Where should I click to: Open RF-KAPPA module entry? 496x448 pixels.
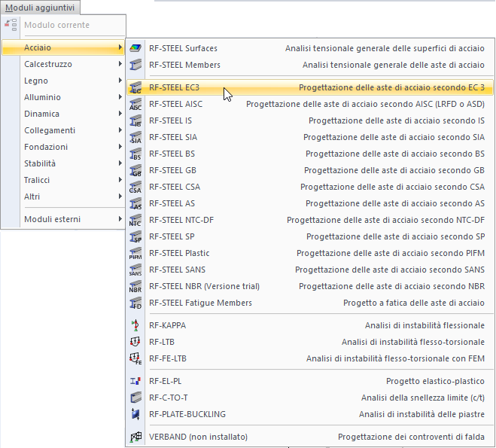[310, 325]
